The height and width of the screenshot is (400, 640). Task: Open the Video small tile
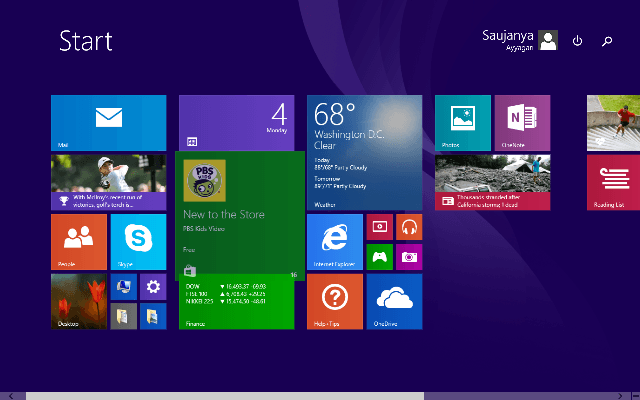coord(380,227)
